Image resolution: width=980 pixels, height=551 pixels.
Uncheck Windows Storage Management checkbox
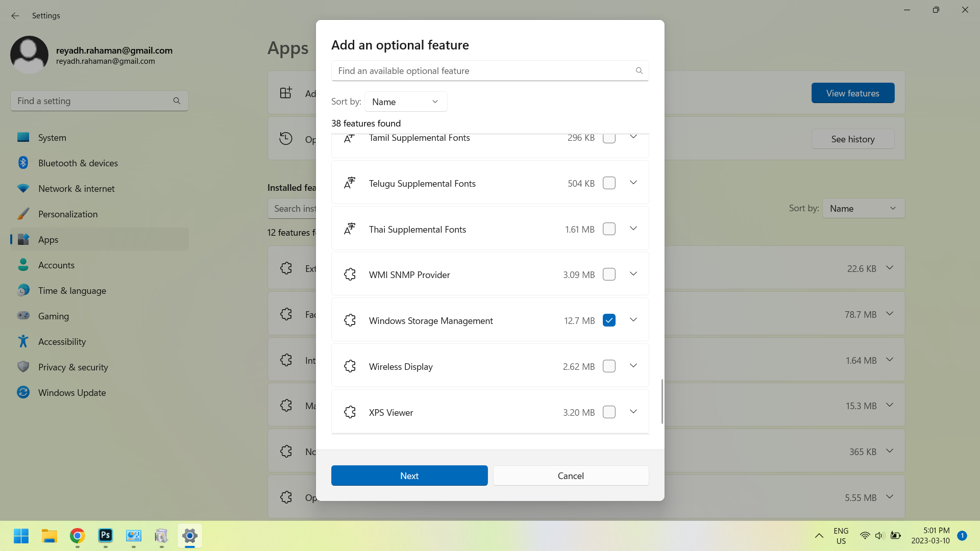pos(609,320)
